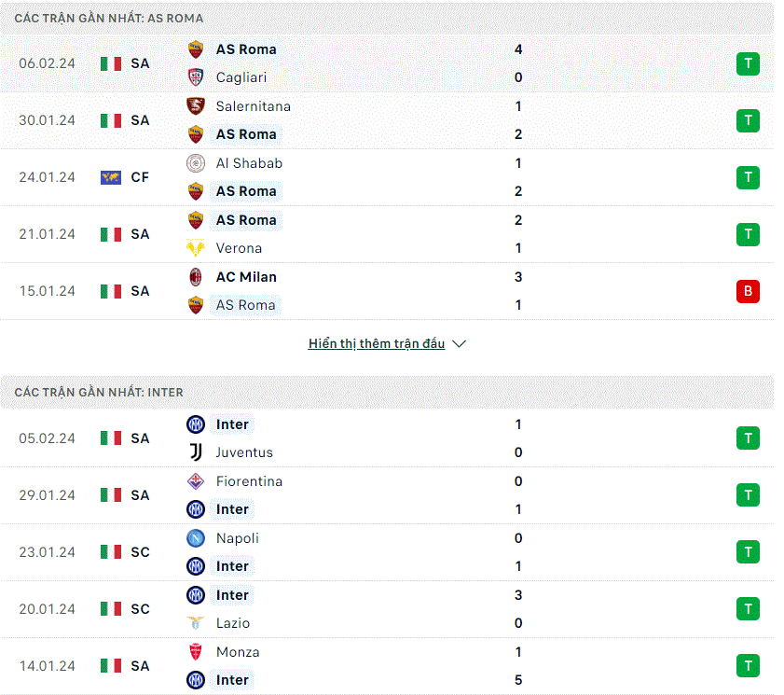Select the Lazio eagle crest
This screenshot has height=695, width=784.
coord(196,623)
